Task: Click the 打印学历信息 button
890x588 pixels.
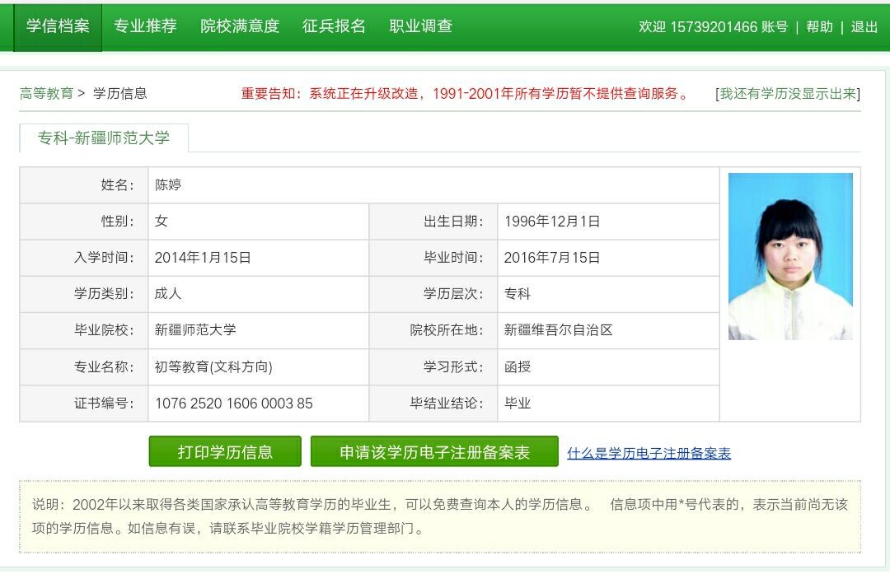Action: click(225, 451)
